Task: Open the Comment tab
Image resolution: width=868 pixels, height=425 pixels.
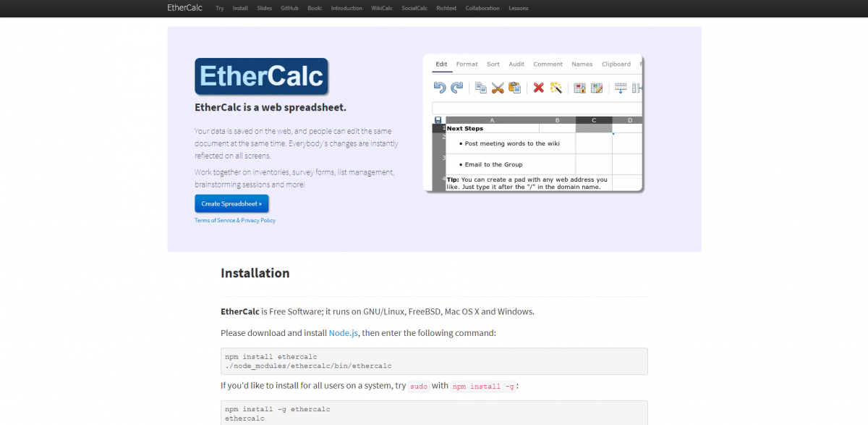Action: [548, 64]
